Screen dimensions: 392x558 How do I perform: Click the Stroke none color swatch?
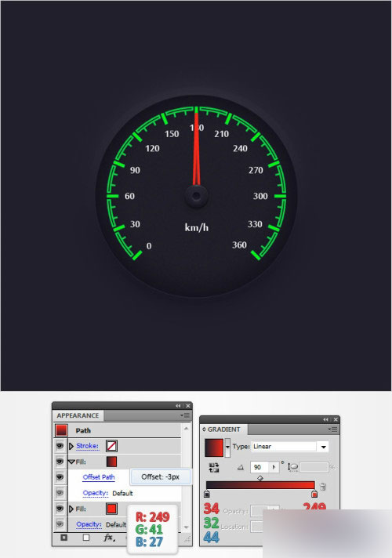[111, 446]
